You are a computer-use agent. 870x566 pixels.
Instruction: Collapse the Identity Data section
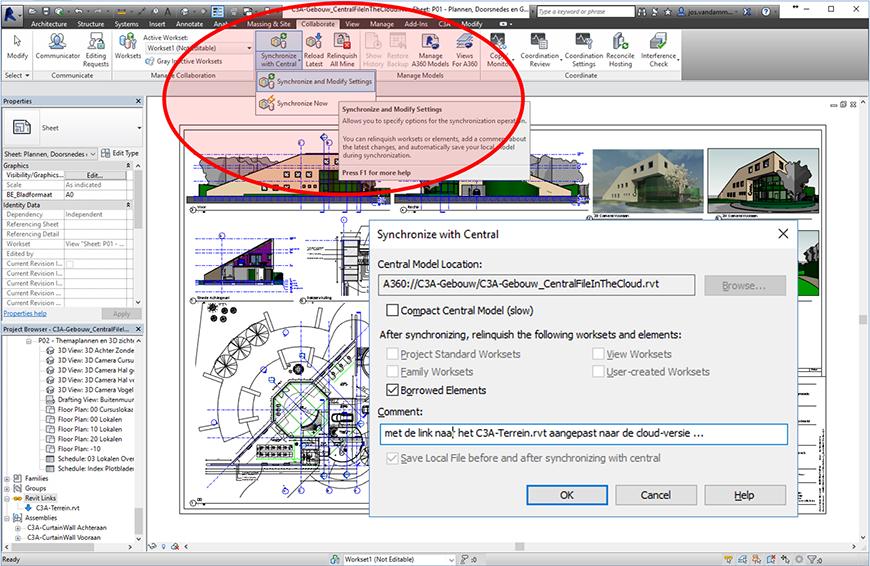[x=128, y=205]
